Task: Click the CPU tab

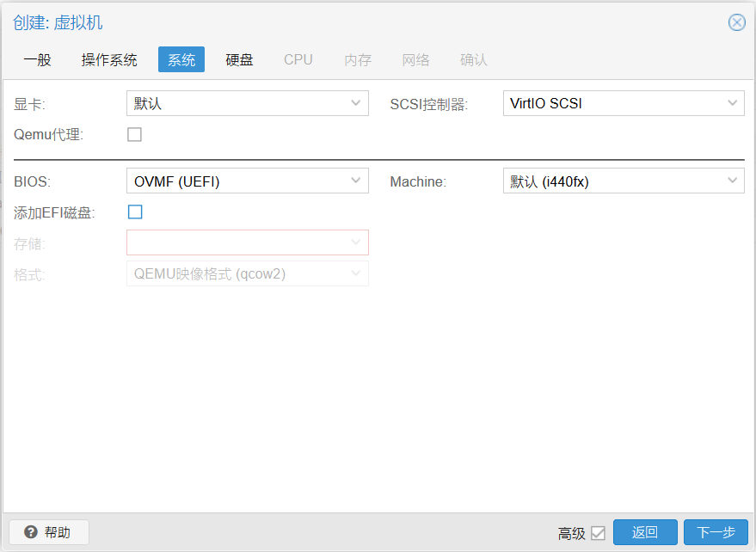Action: pyautogui.click(x=298, y=60)
